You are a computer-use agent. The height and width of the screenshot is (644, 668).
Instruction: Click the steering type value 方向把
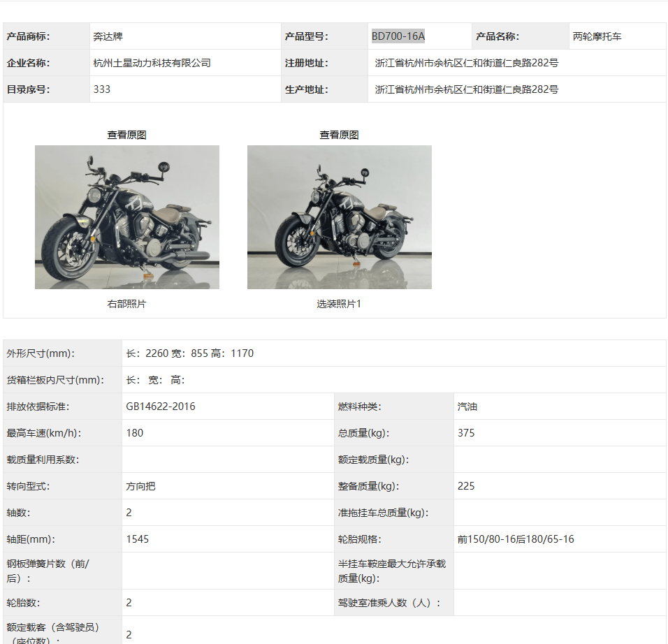(x=140, y=486)
